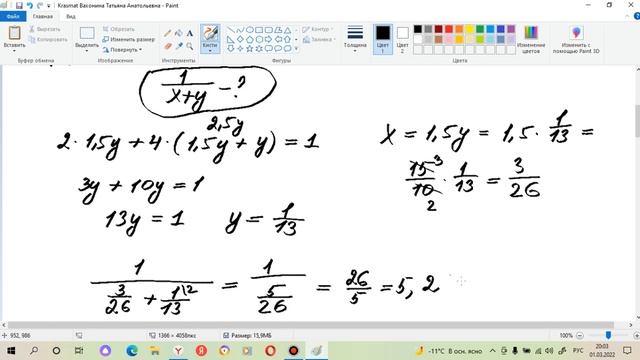Open the Rotate (Повернуть) dropdown
Image resolution: width=640 pixels, height=360 pixels.
(x=122, y=50)
